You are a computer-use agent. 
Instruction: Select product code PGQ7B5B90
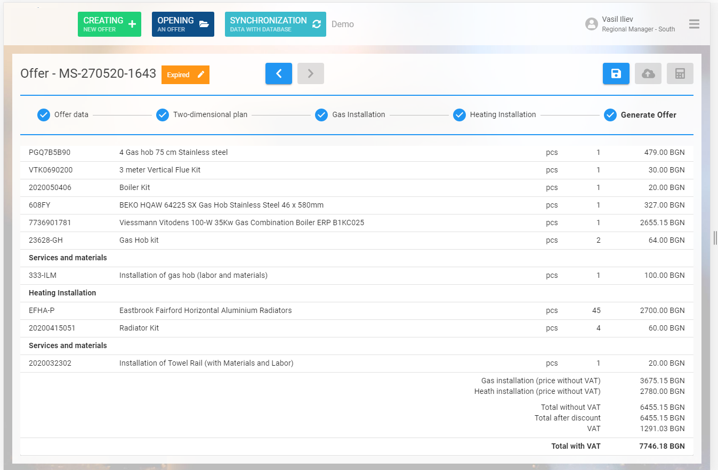pos(49,152)
